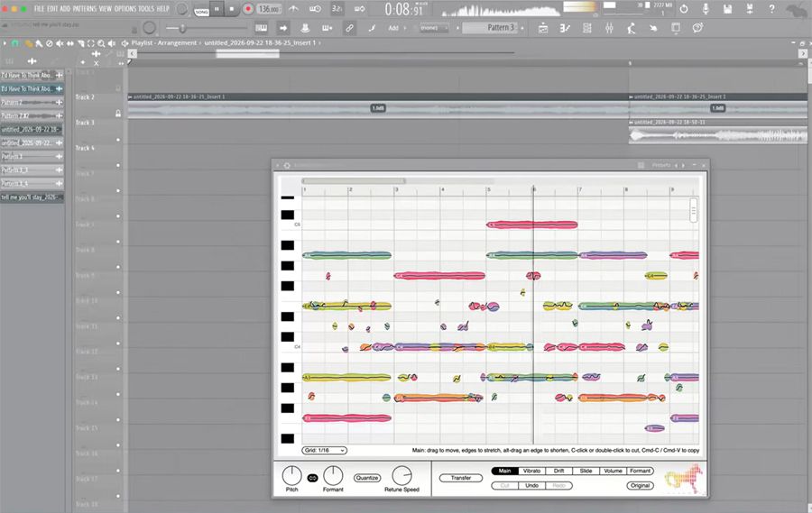Click the 136 tempo field
The height and width of the screenshot is (513, 812).
(268, 9)
